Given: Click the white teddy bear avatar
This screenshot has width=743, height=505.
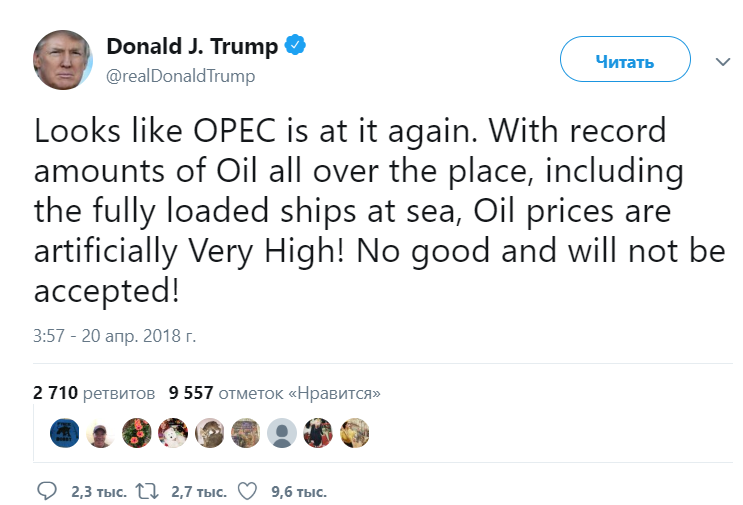Looking at the screenshot, I should pos(172,433).
